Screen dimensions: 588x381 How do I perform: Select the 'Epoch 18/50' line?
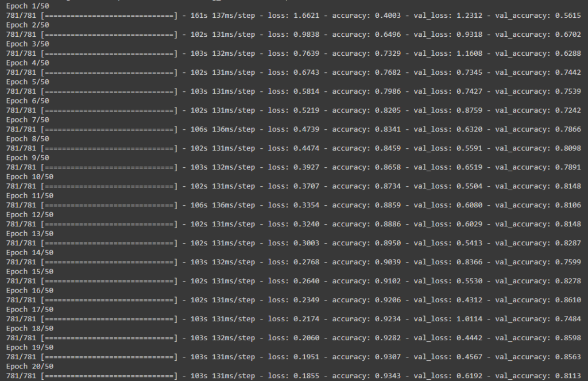click(x=30, y=328)
